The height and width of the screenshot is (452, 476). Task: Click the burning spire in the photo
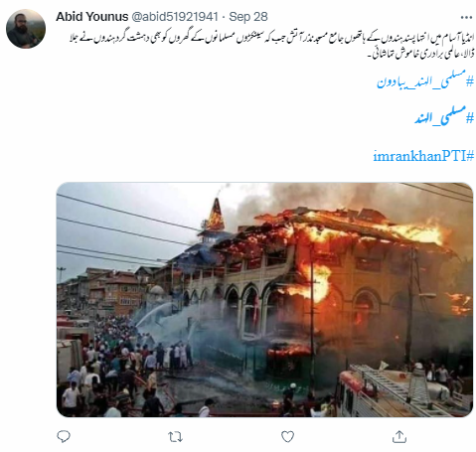[216, 215]
